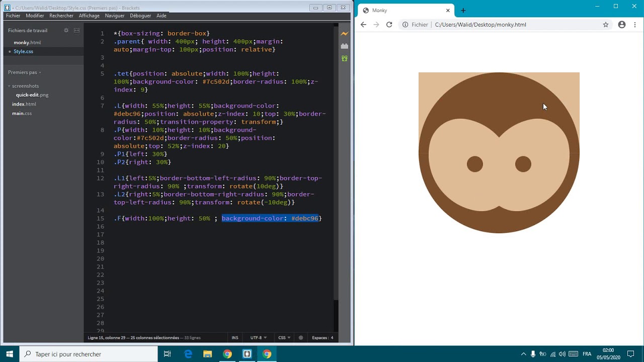
Task: Switch to Brackets via taskbar icon
Action: click(x=247, y=354)
